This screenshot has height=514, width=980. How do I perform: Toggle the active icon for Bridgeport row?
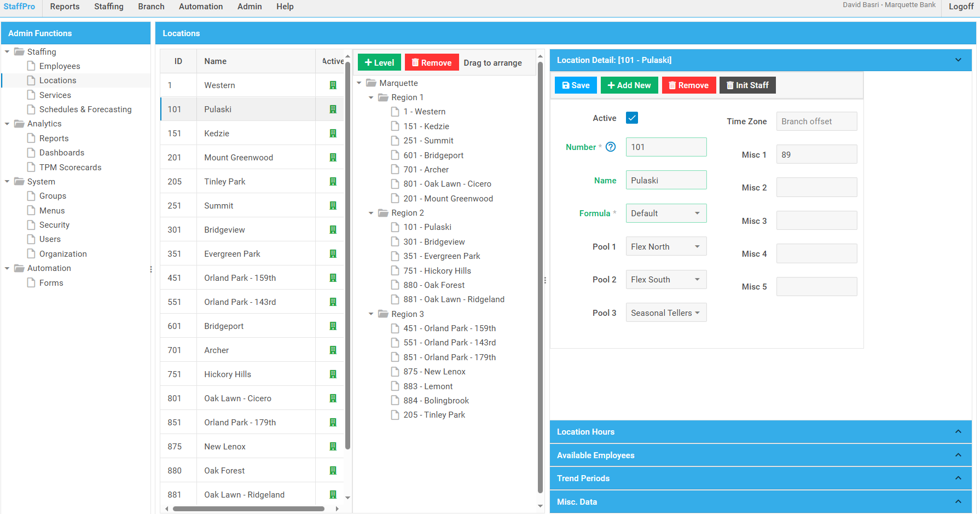tap(333, 326)
